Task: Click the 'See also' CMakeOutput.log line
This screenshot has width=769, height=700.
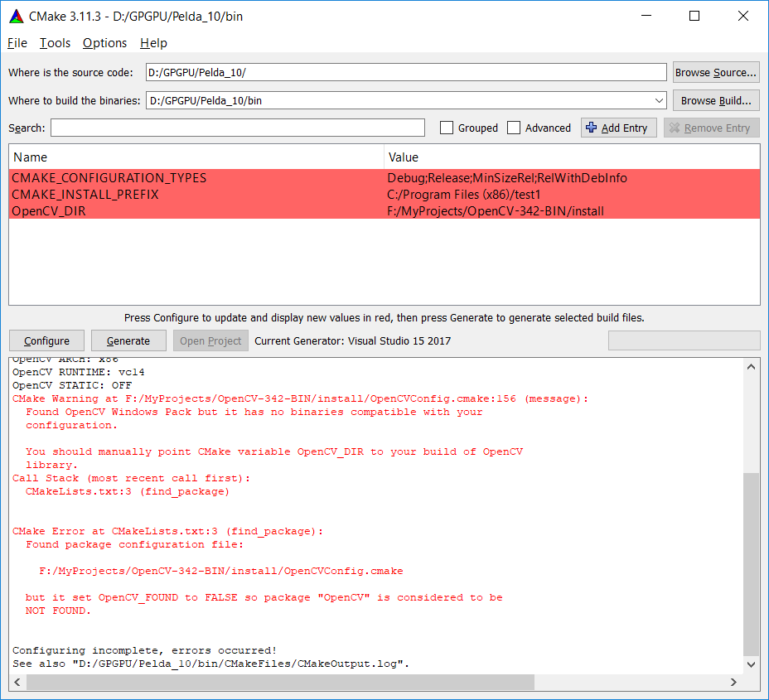Action: (x=210, y=664)
